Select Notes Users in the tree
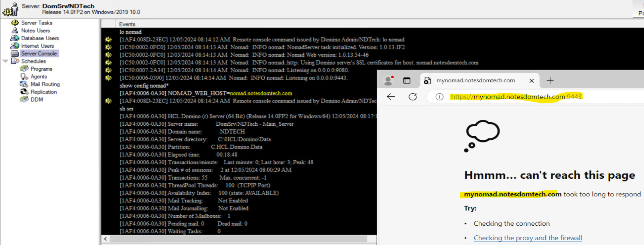This screenshot has width=644, height=245. click(35, 31)
